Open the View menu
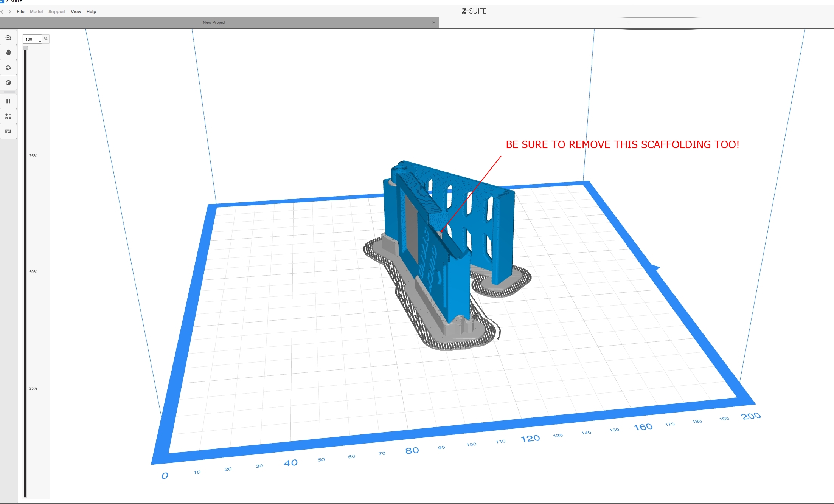This screenshot has width=834, height=504. pos(76,12)
